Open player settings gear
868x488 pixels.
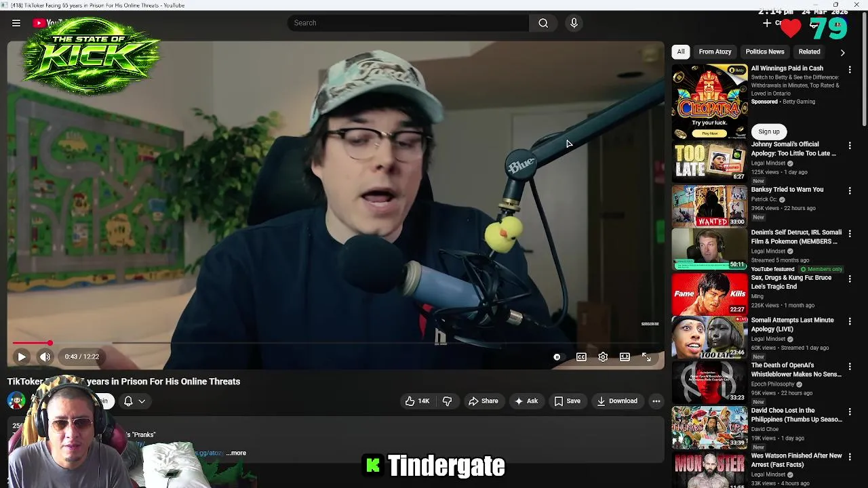click(603, 357)
